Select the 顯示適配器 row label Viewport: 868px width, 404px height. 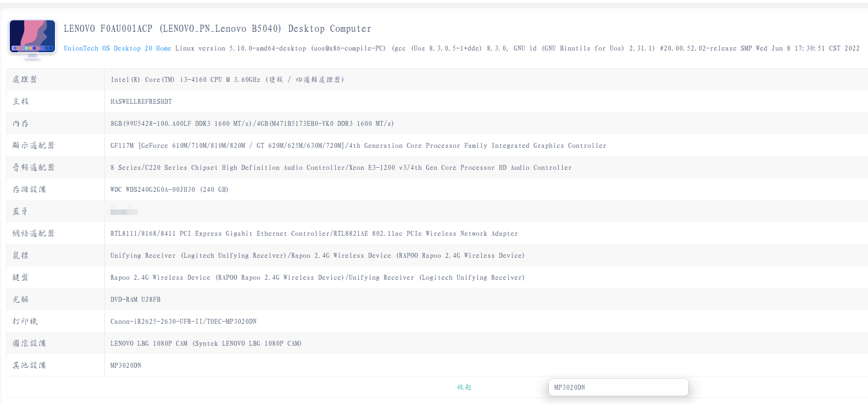pyautogui.click(x=34, y=145)
